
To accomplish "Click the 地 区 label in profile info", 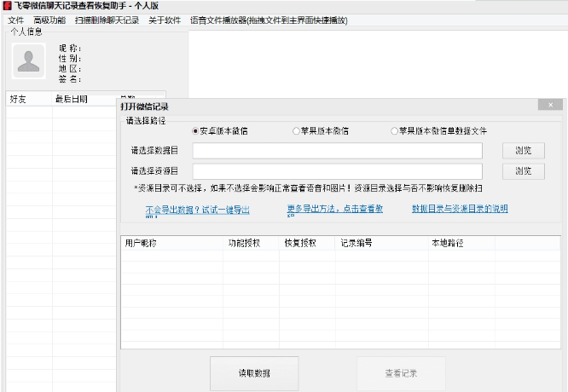I will tap(70, 69).
